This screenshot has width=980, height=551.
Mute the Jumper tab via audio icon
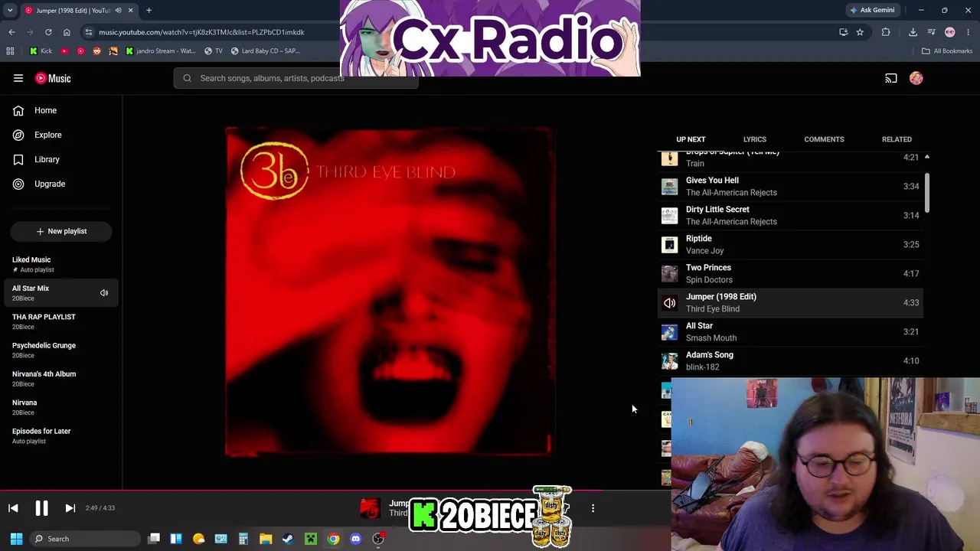(118, 11)
